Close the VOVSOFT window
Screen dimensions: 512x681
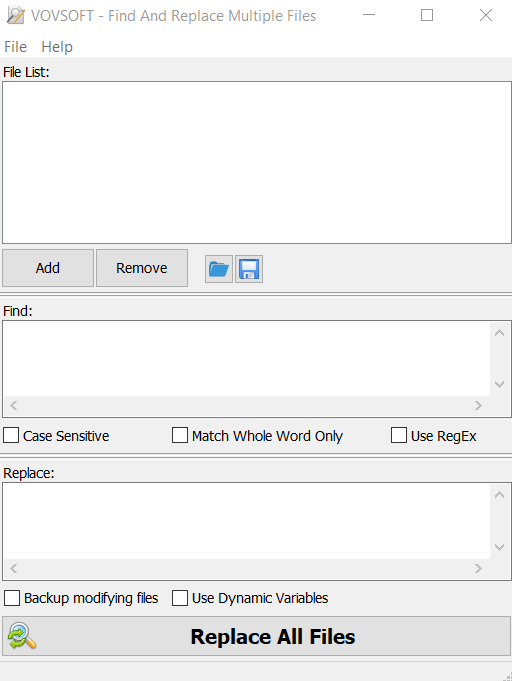pos(486,15)
